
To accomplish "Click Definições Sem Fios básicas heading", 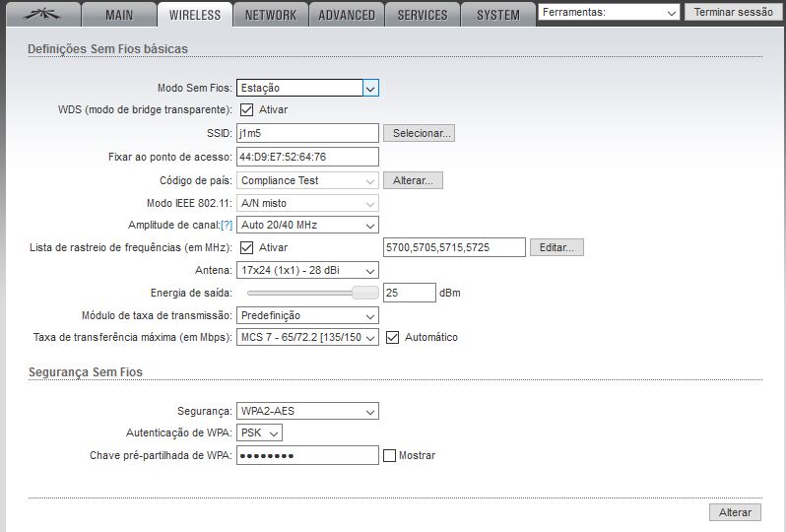I will tap(107, 49).
